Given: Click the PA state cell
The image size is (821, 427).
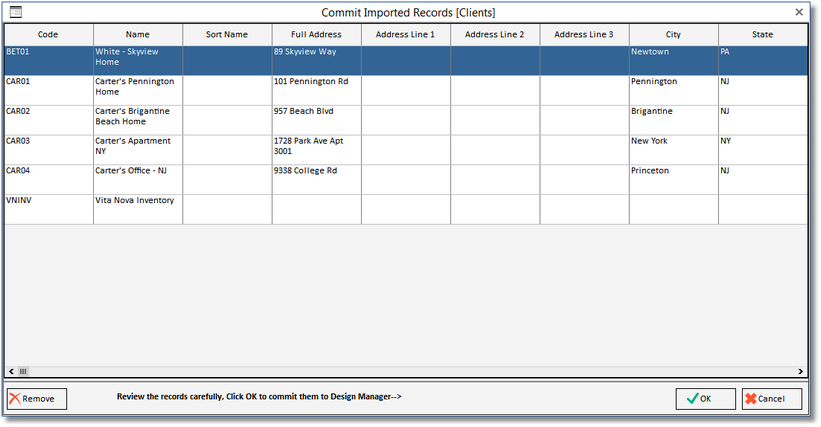Looking at the screenshot, I should coord(763,61).
